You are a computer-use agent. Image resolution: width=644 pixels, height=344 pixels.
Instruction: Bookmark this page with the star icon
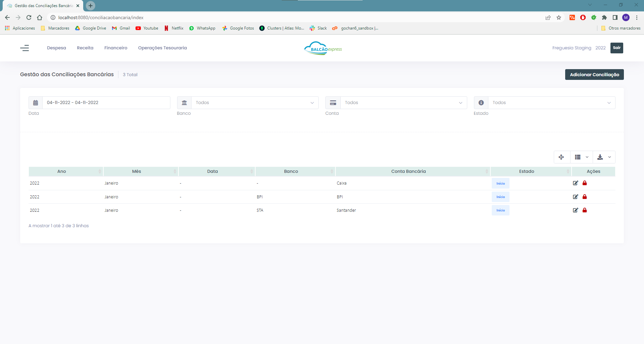tap(559, 17)
